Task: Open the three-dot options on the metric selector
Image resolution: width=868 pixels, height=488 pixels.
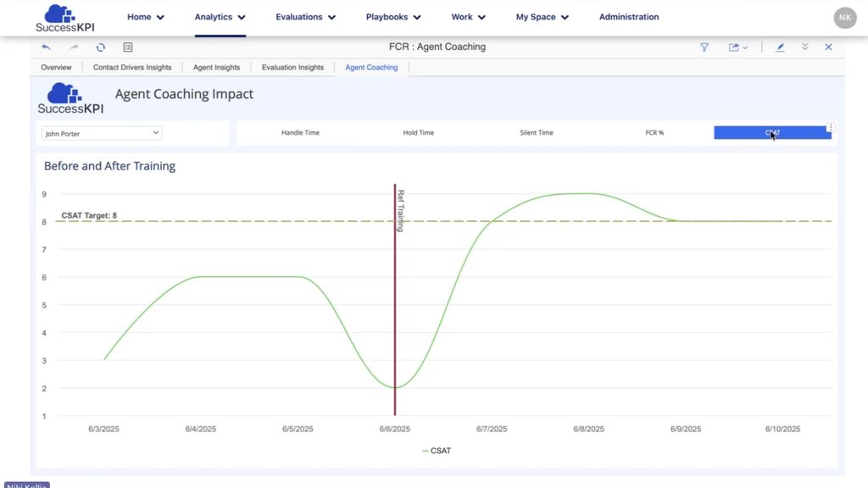Action: 831,127
